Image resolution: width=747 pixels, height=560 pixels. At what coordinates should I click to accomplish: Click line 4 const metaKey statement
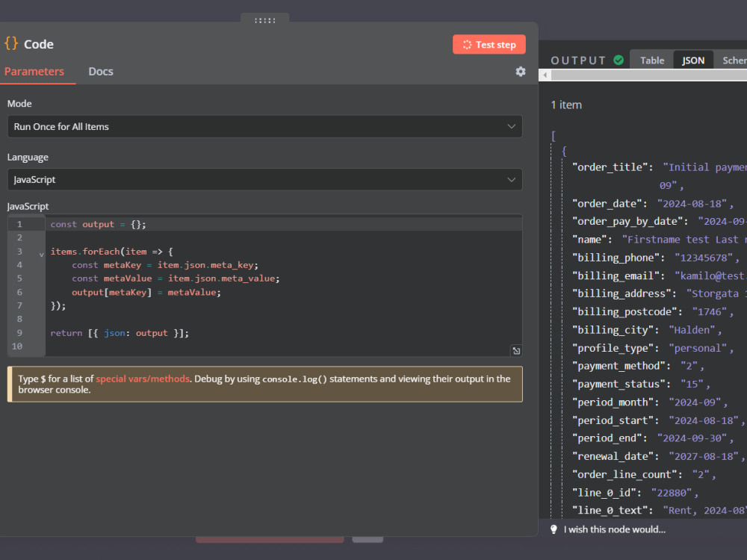tap(165, 265)
